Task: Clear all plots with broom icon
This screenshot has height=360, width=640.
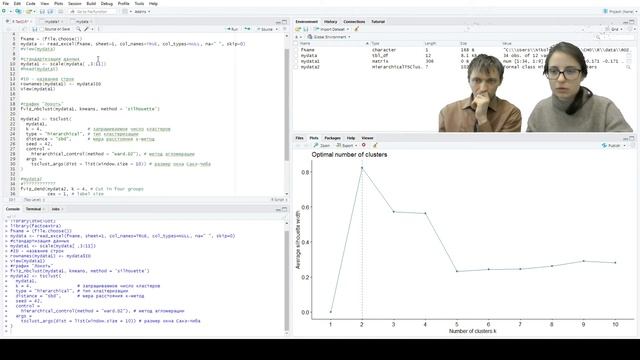Action: pos(375,145)
